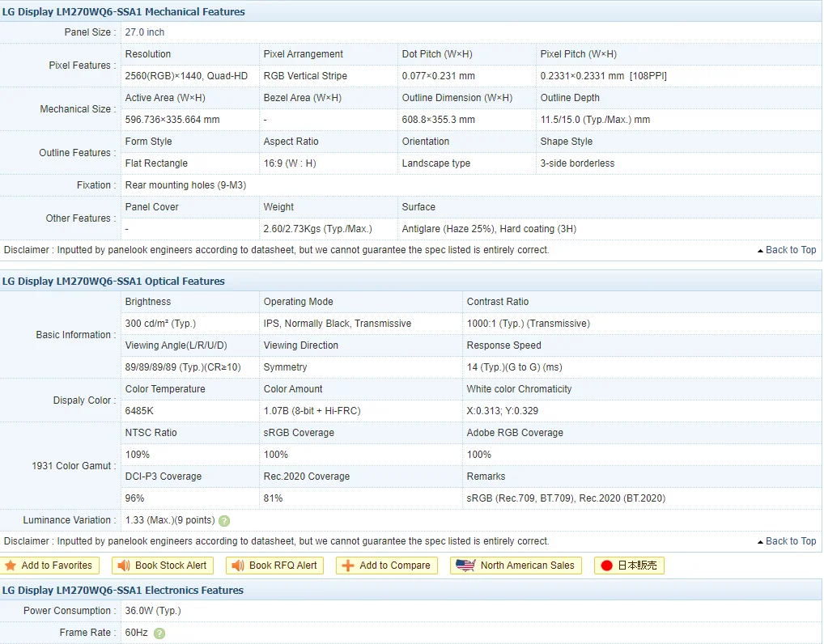Click the 日本販売 button
Screen dimensions: 824x644
tap(630, 566)
